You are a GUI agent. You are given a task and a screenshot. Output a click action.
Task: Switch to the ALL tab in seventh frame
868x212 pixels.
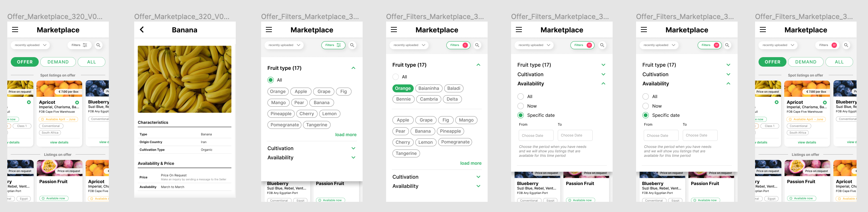tap(839, 62)
